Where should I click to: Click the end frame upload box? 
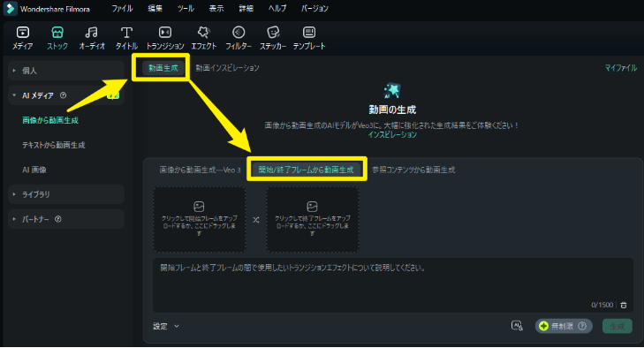[313, 220]
